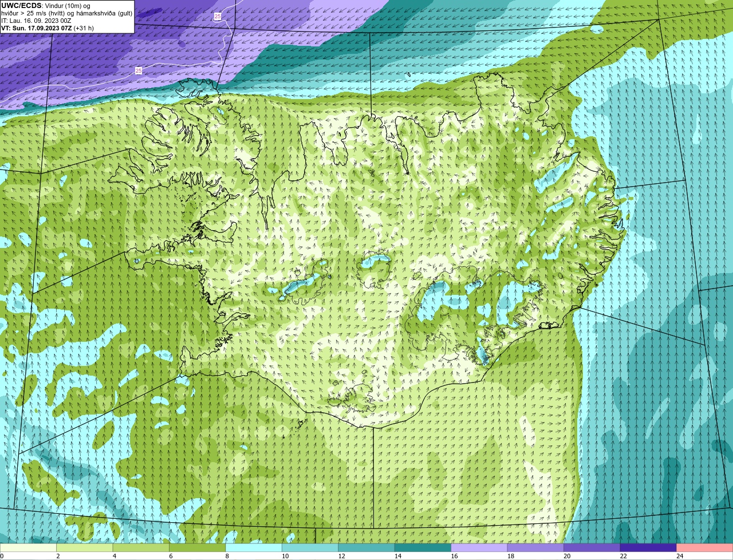The image size is (733, 560).
Task: Click the legend scale number 4
Action: pos(114,556)
